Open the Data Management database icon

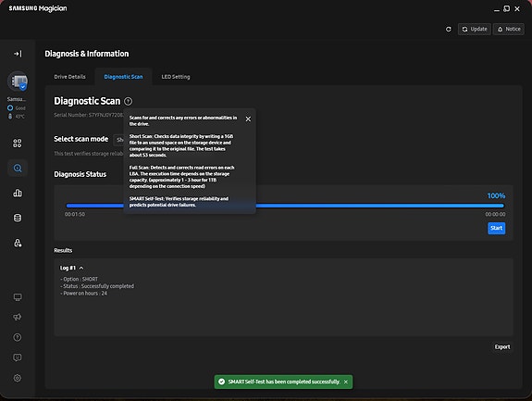18,218
